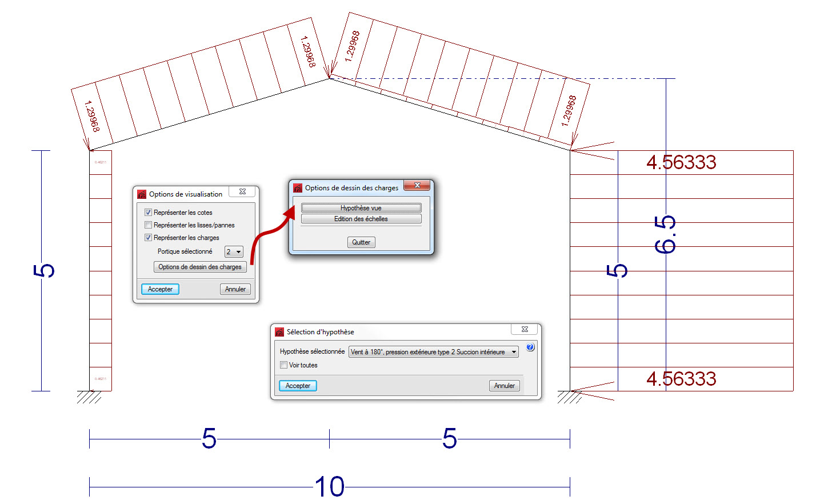Click the Options de dessin des charges button
The image size is (832, 504).
[200, 267]
